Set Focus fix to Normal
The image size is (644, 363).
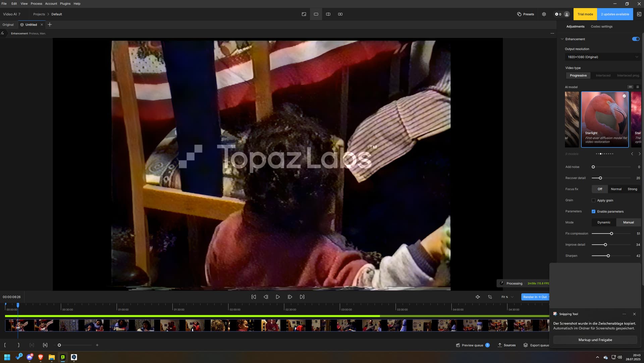tap(616, 189)
